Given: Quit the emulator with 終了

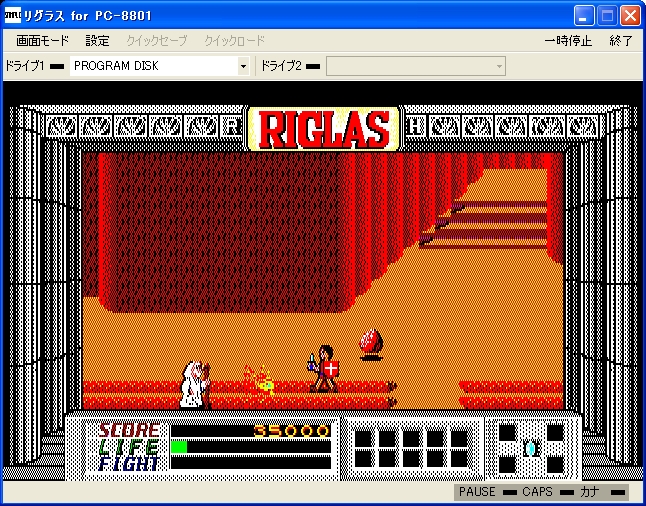Looking at the screenshot, I should [620, 41].
